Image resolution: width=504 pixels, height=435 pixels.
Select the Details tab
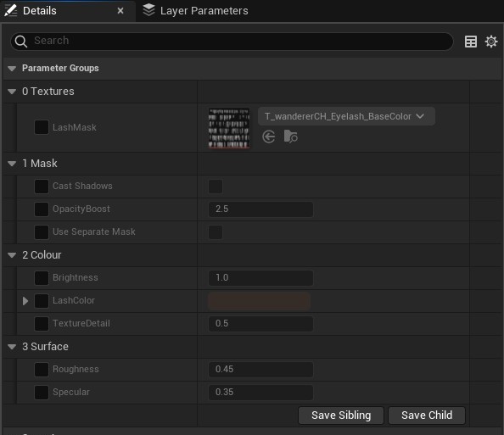pos(68,11)
